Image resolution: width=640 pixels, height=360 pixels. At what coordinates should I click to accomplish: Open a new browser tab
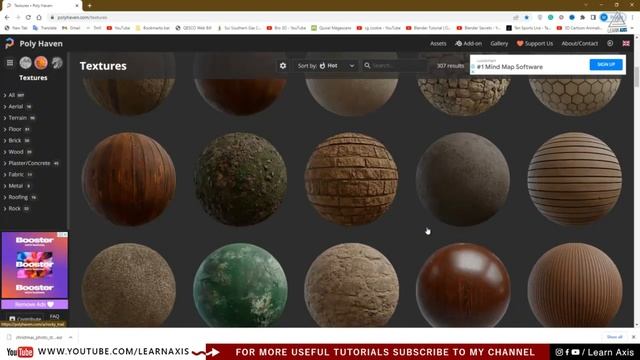89,5
